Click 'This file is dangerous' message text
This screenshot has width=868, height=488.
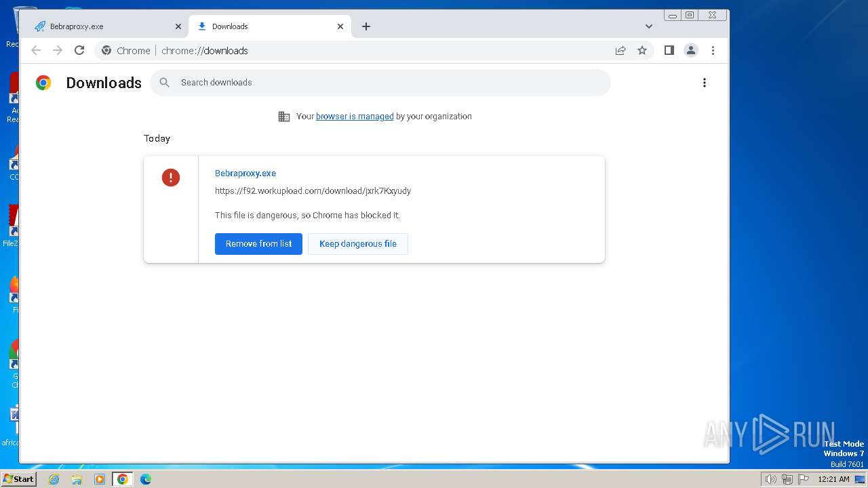[x=307, y=216]
